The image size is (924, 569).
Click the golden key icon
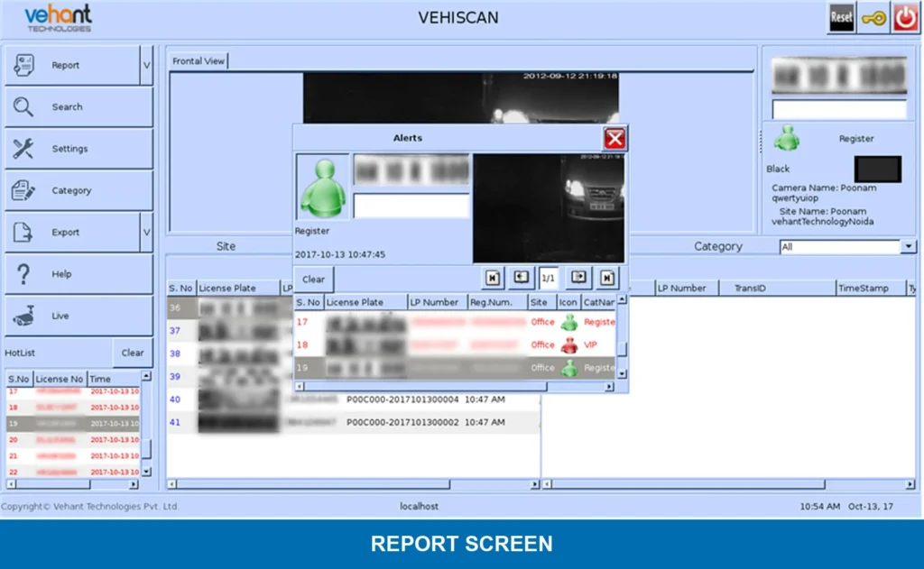tap(873, 17)
